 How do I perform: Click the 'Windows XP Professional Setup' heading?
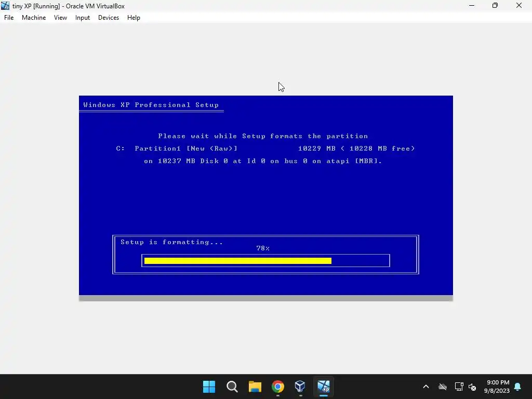click(151, 105)
